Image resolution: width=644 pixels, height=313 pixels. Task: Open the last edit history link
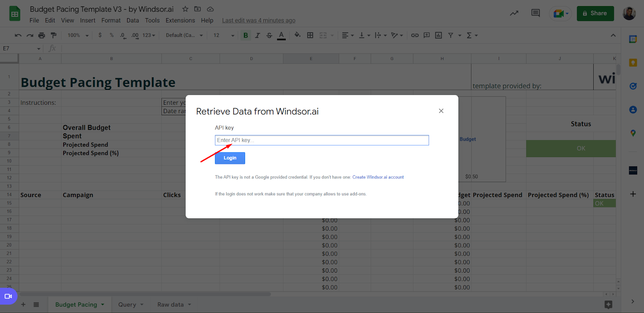coord(259,21)
